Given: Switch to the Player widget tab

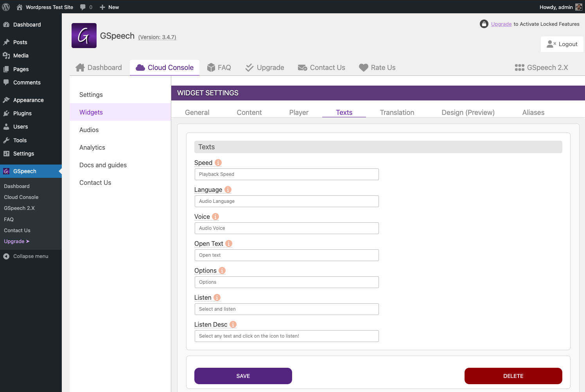Looking at the screenshot, I should (299, 113).
